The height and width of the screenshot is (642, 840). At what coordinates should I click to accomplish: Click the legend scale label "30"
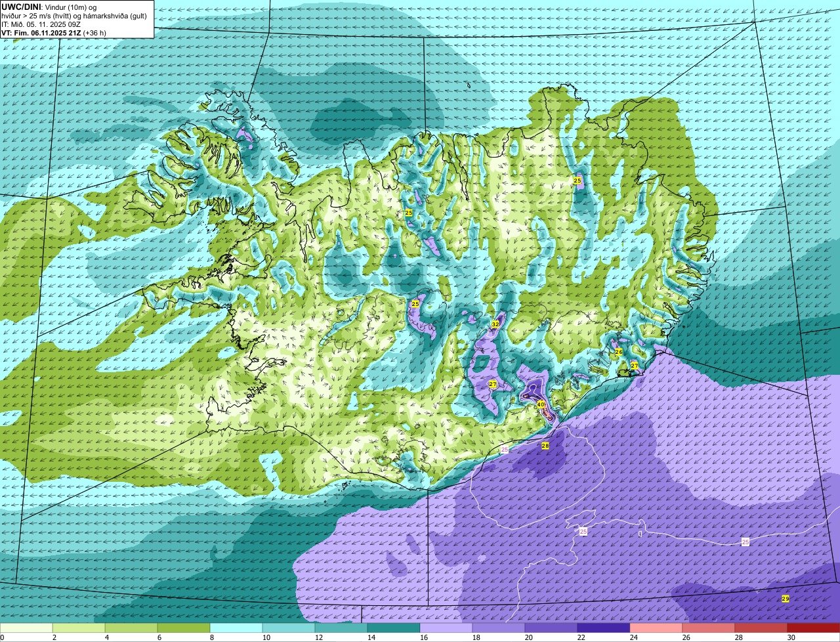tap(791, 637)
